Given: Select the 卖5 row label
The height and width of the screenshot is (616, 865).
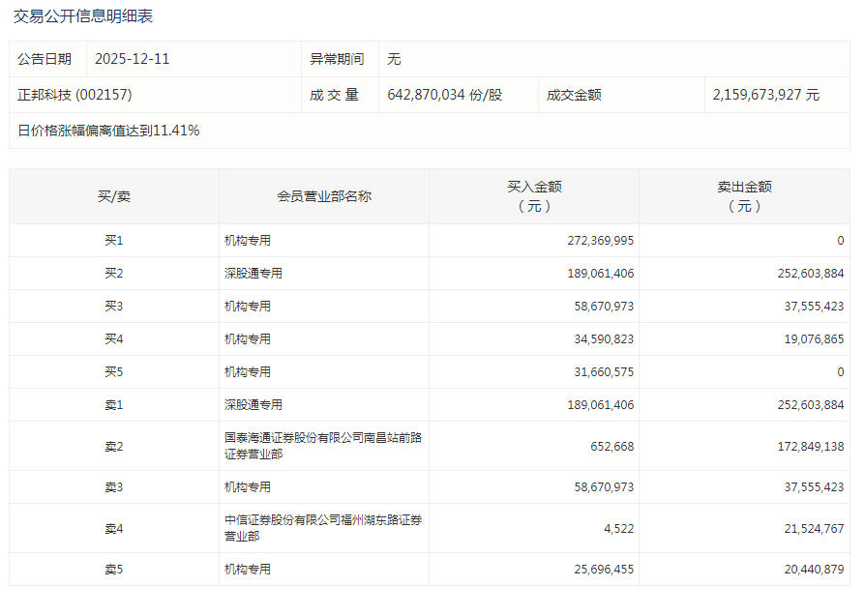Looking at the screenshot, I should coord(114,570).
